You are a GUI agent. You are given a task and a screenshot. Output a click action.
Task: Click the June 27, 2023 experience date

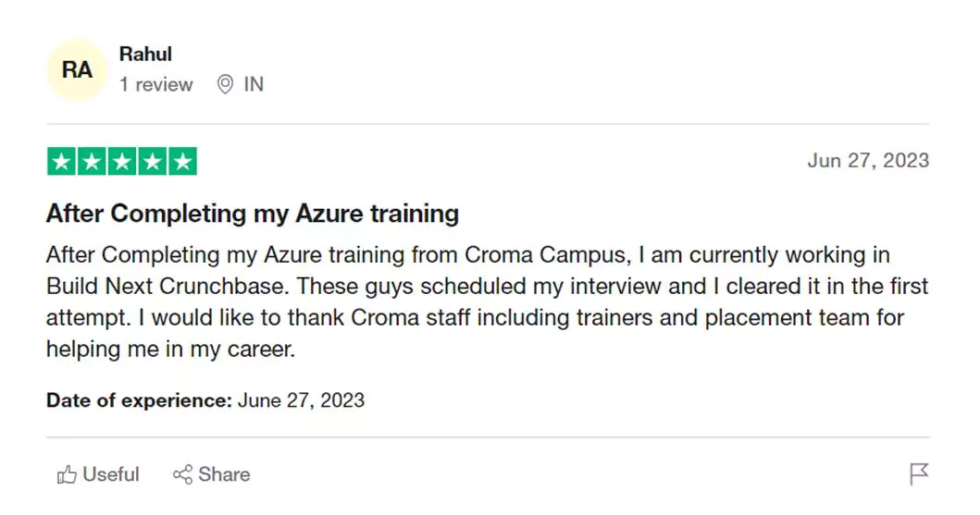pyautogui.click(x=301, y=400)
